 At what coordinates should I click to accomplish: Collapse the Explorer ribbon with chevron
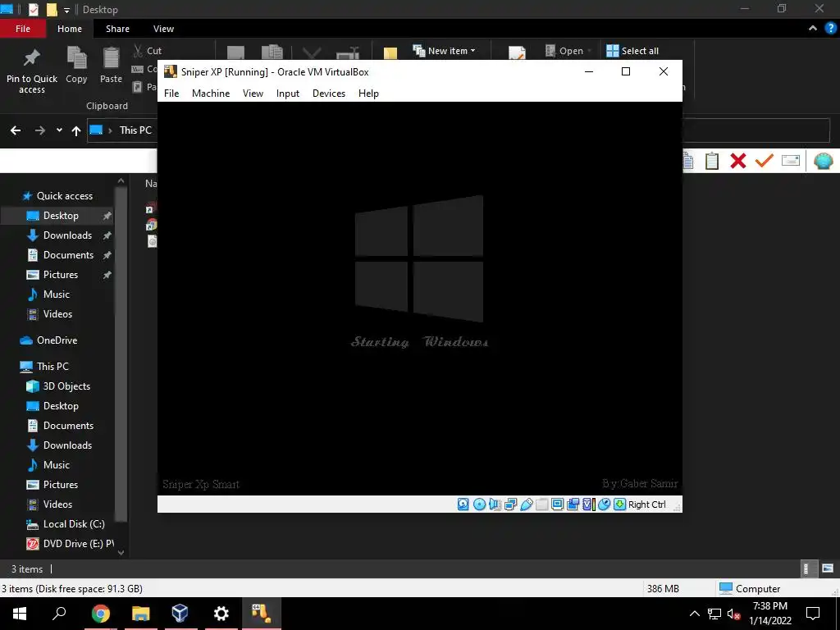(813, 29)
